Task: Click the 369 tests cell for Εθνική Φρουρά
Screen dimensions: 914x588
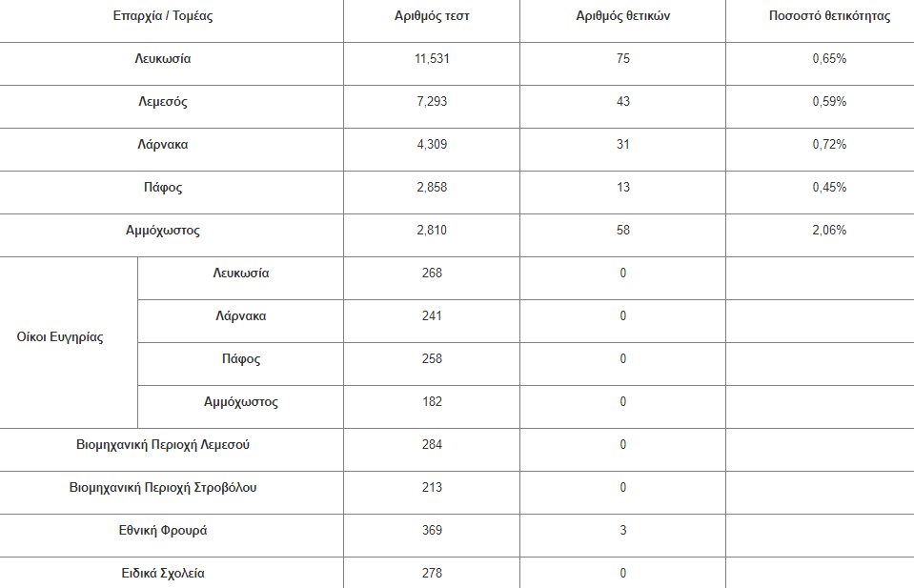Action: click(x=432, y=530)
